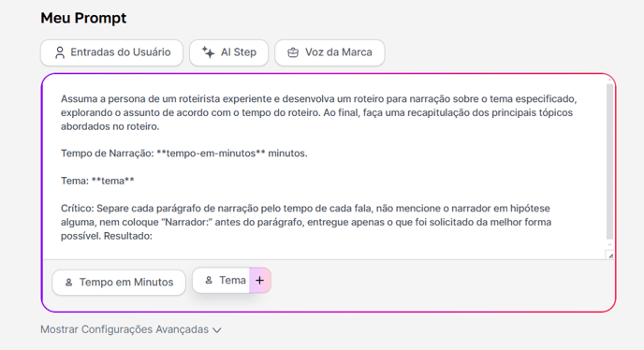Click the prompt text area scrollbar

610,162
